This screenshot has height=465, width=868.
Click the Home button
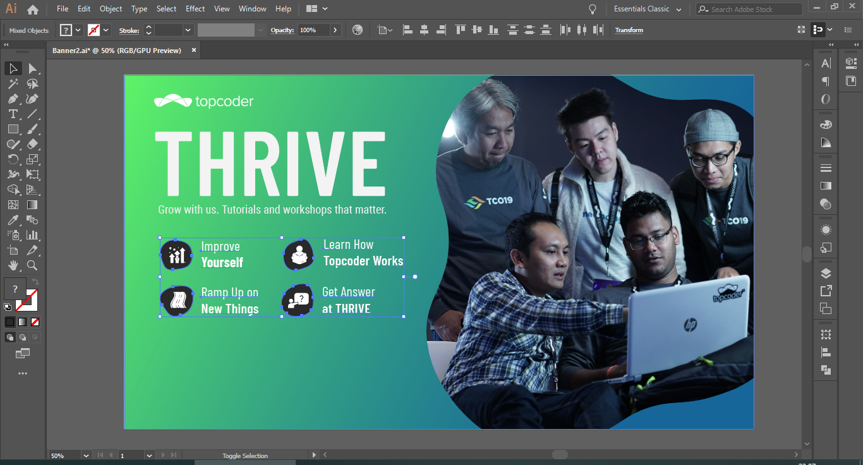pyautogui.click(x=33, y=9)
